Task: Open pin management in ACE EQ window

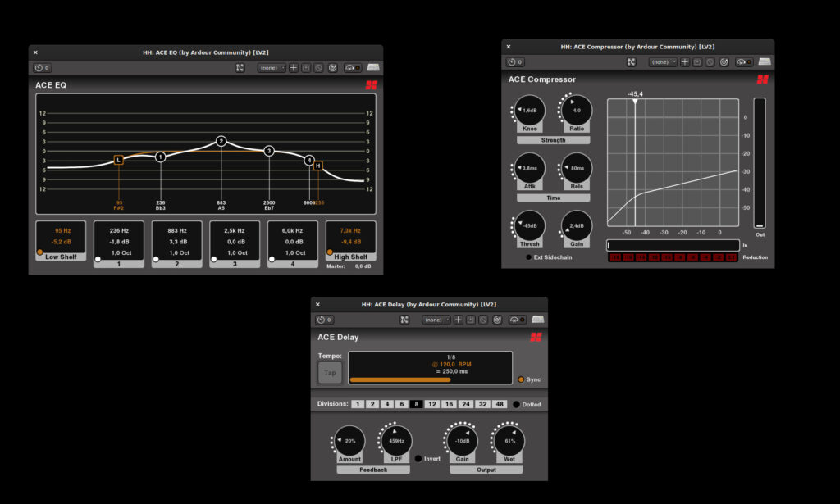Action: [240, 68]
